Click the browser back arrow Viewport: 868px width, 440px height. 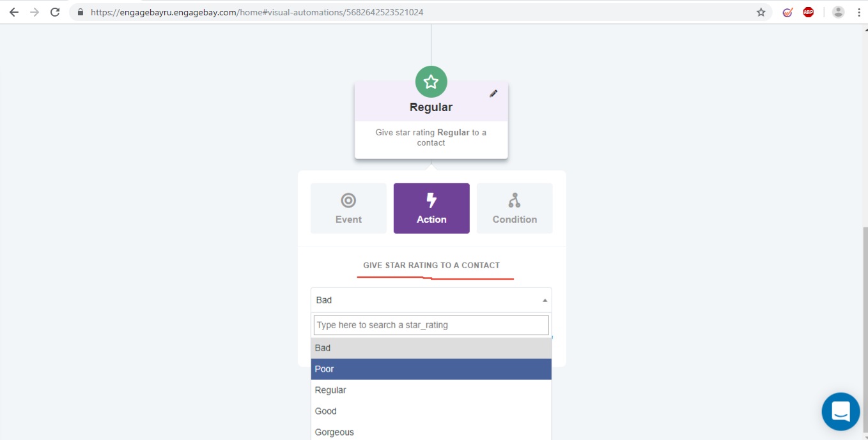tap(14, 12)
